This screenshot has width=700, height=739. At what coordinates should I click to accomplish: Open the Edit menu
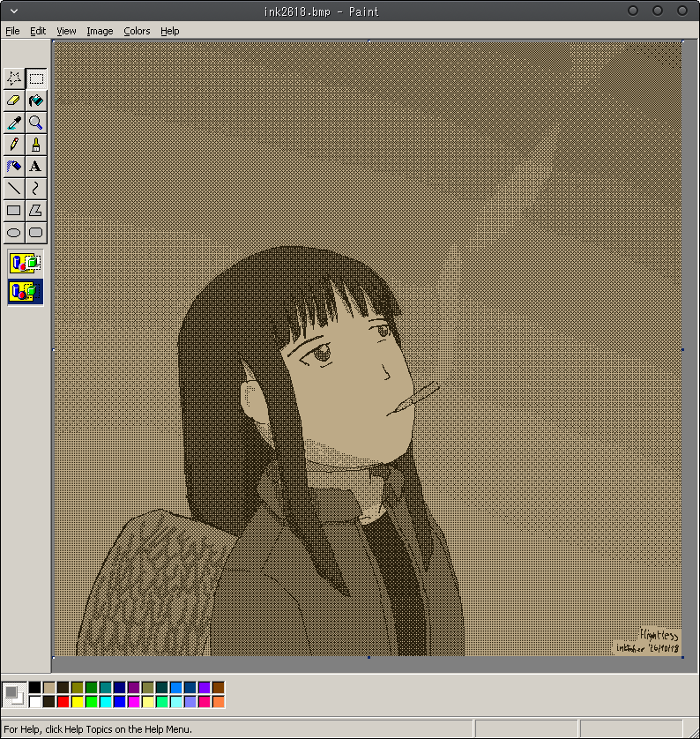38,31
